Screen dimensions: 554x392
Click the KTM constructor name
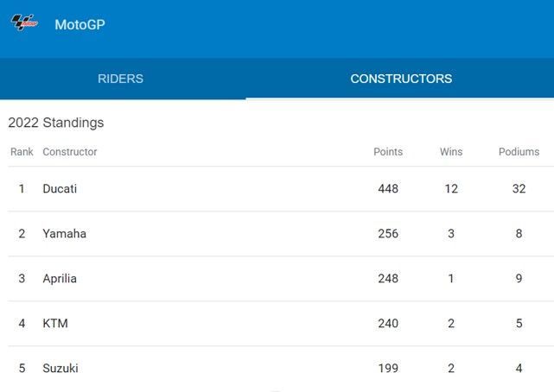pyautogui.click(x=55, y=323)
